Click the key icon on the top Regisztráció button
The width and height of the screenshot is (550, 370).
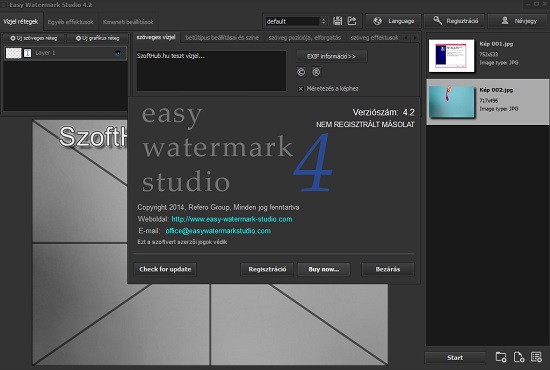coord(437,21)
